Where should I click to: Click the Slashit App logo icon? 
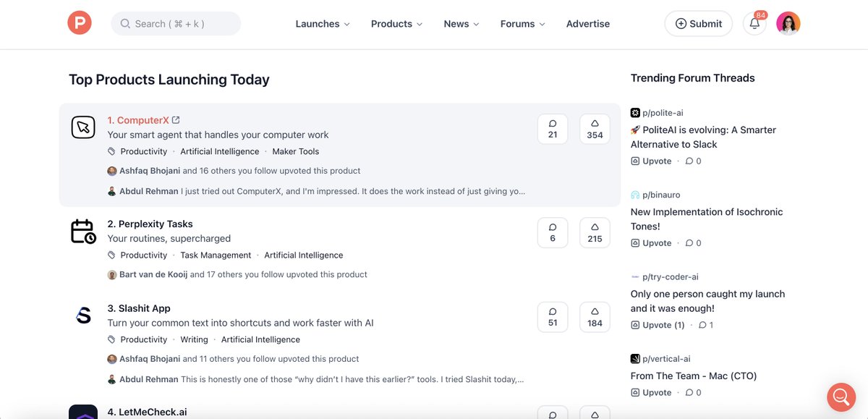[83, 316]
